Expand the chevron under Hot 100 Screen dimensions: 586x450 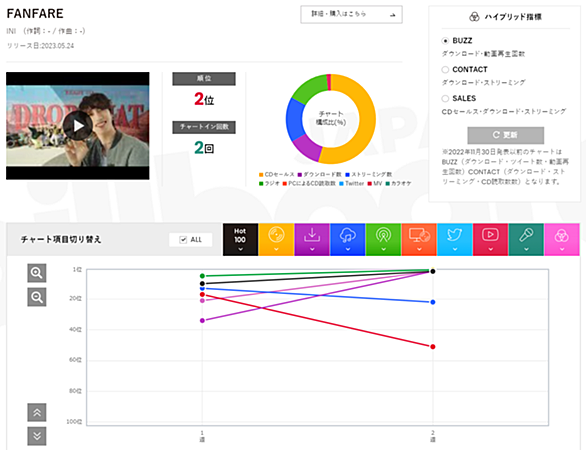240,249
